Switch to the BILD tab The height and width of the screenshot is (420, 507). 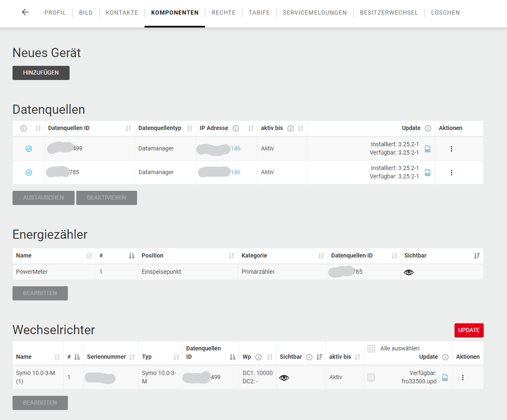[86, 12]
